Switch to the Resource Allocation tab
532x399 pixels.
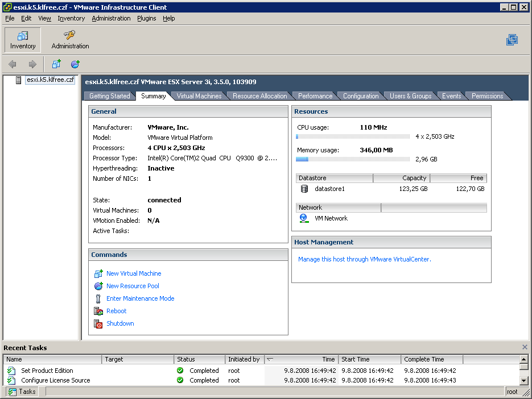260,96
